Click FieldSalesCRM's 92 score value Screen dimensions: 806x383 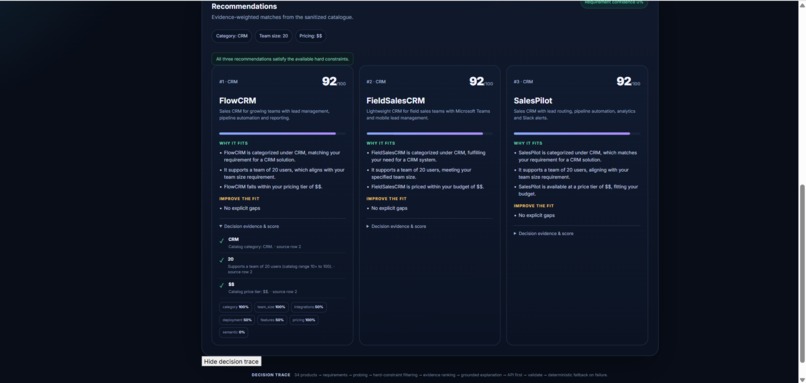coord(477,81)
